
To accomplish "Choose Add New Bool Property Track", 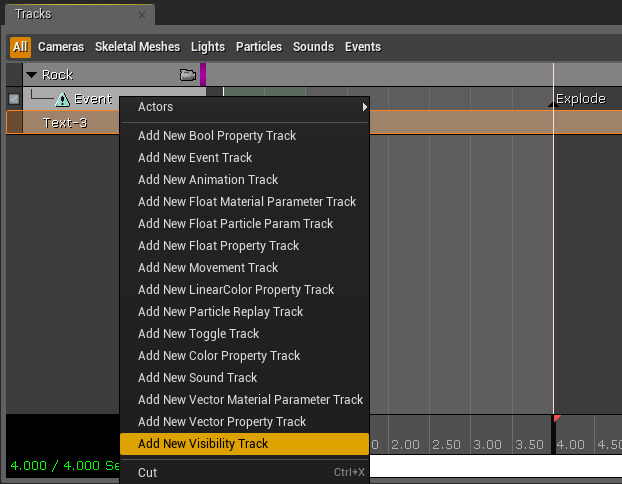I will pyautogui.click(x=245, y=136).
